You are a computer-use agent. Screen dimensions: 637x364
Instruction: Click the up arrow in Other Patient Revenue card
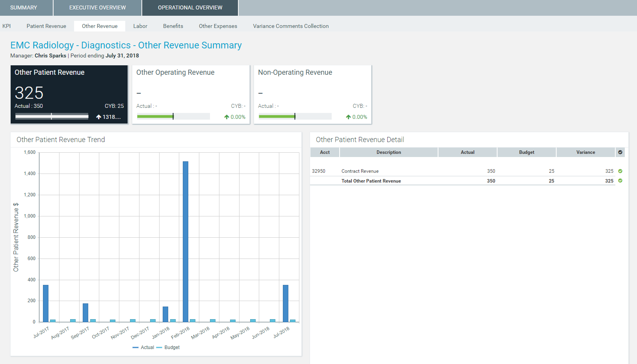(99, 117)
